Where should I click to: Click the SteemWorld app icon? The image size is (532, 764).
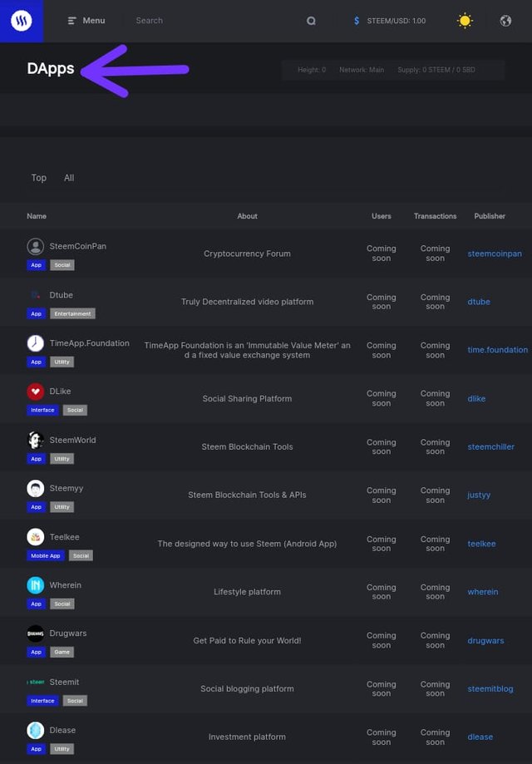coord(36,440)
